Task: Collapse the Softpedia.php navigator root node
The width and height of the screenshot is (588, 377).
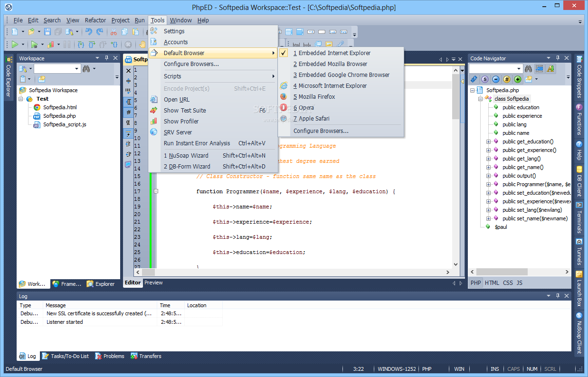Action: click(x=473, y=90)
